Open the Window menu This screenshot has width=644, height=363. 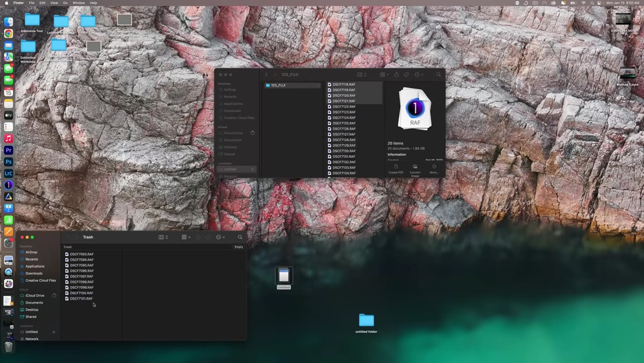[x=78, y=3]
